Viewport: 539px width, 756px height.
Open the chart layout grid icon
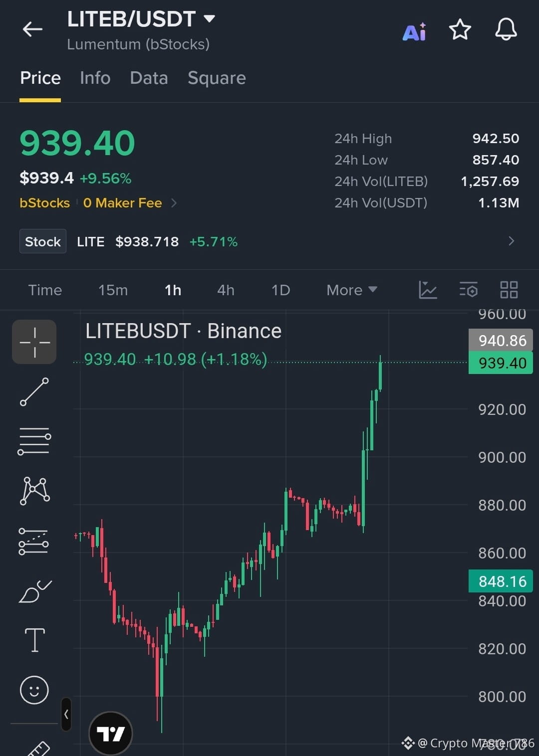pyautogui.click(x=509, y=290)
